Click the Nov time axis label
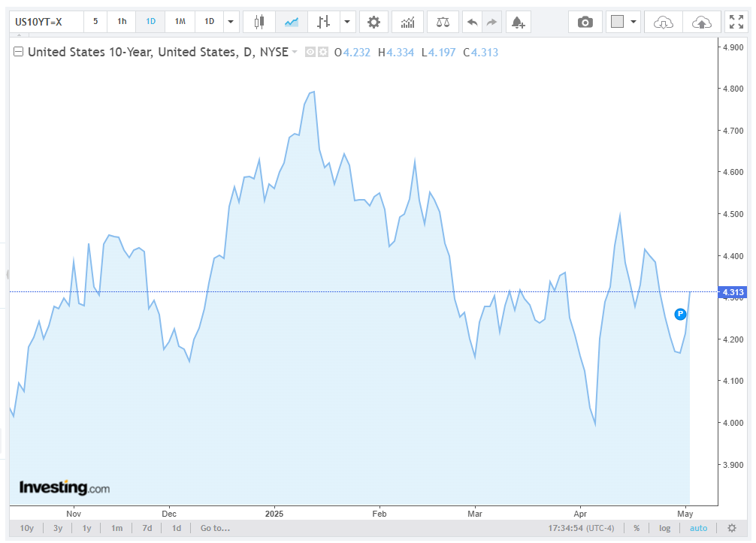 [74, 514]
